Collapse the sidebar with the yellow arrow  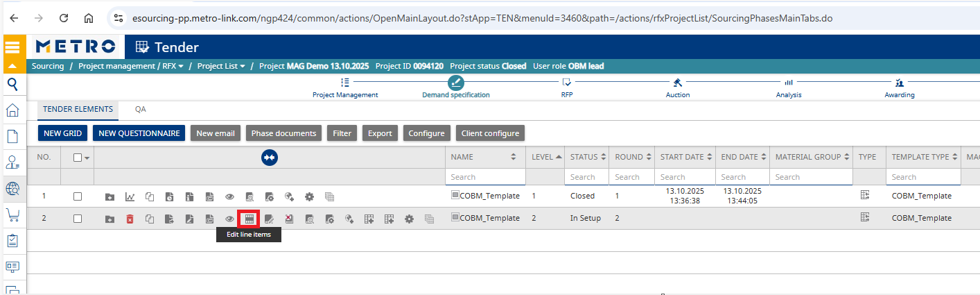tap(12, 66)
